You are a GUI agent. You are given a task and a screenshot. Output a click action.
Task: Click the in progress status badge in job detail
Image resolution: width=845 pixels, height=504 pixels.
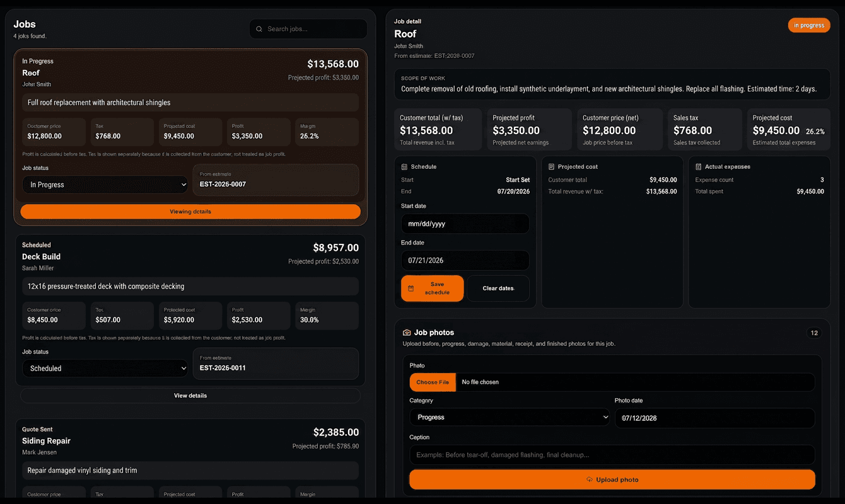click(809, 25)
